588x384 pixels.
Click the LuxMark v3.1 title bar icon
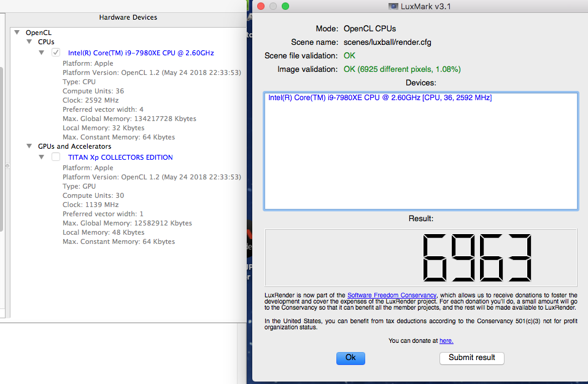393,6
